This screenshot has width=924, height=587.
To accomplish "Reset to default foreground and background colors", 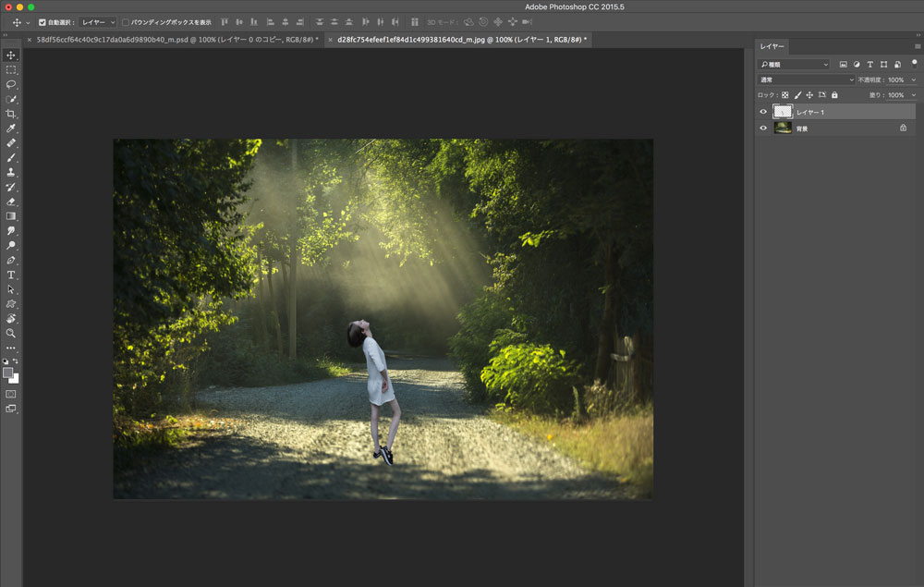I will [x=6, y=361].
